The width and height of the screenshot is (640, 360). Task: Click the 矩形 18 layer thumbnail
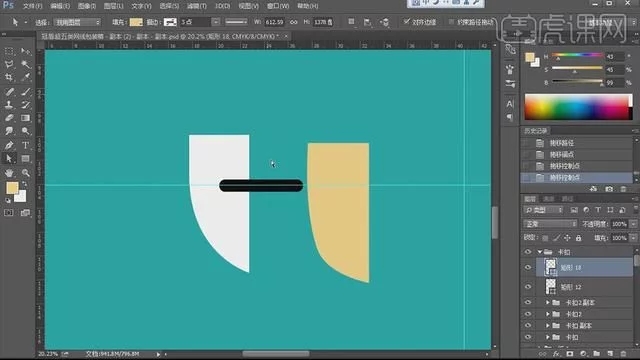[x=551, y=267]
